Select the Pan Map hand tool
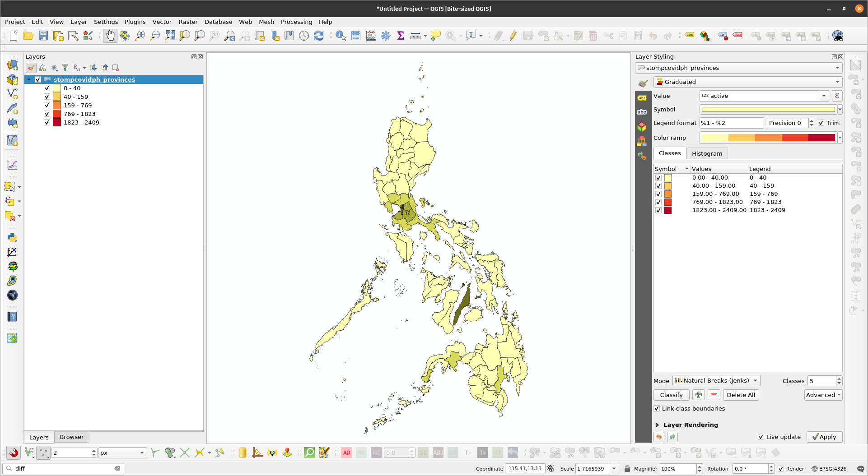The height and width of the screenshot is (476, 868). click(x=110, y=36)
